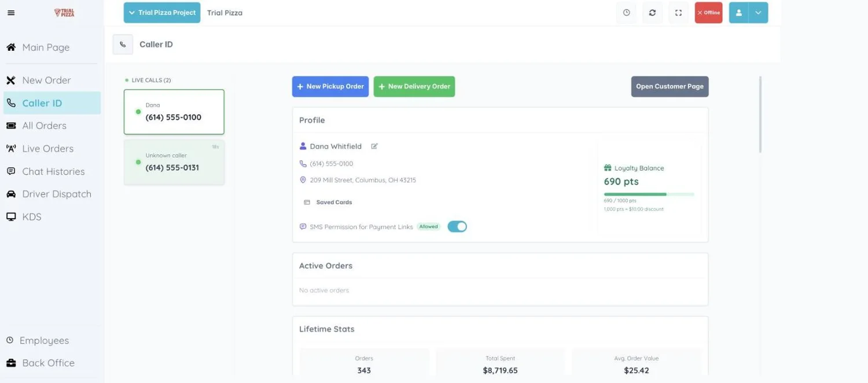Select Caller ID sidebar item
868x383 pixels.
click(52, 103)
